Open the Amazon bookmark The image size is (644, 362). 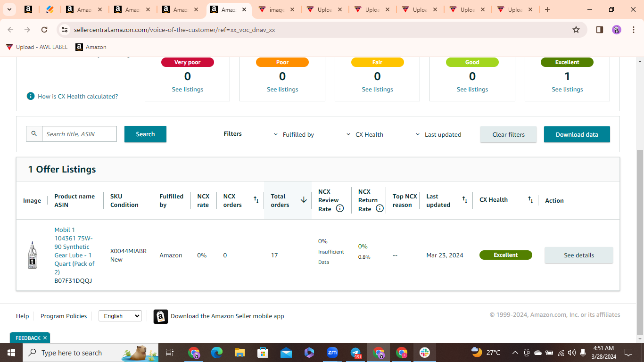pyautogui.click(x=91, y=47)
